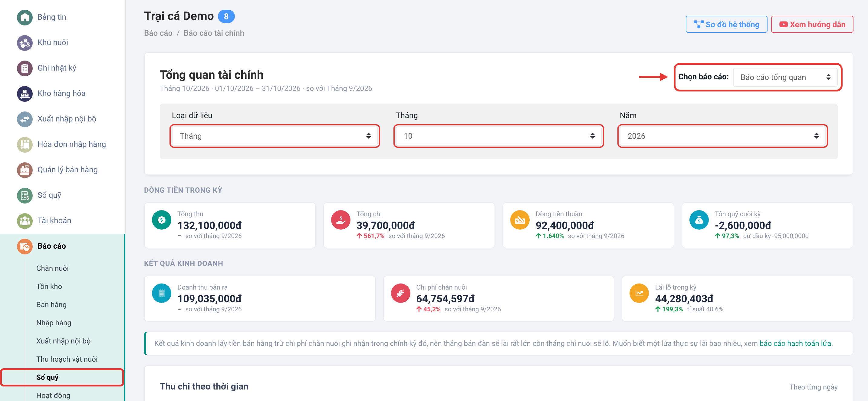The image size is (868, 401).
Task: Select the Kho hàng hóa warehouse icon
Action: [25, 94]
